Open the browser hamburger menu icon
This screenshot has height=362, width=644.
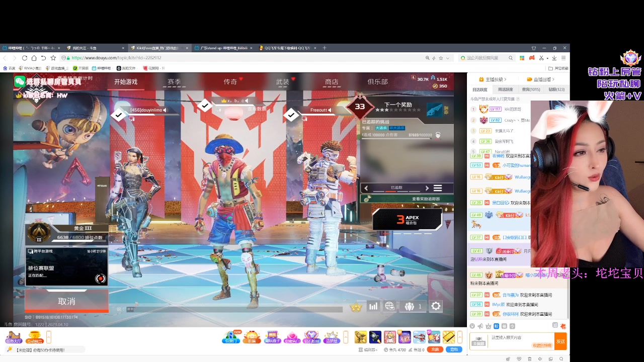coord(563,58)
